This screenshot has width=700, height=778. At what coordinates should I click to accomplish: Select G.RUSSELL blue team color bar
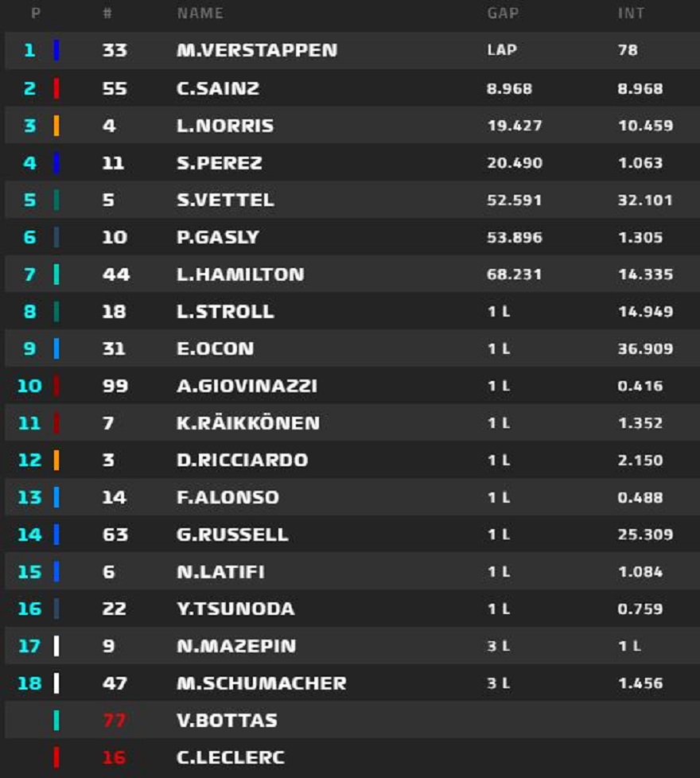point(56,535)
